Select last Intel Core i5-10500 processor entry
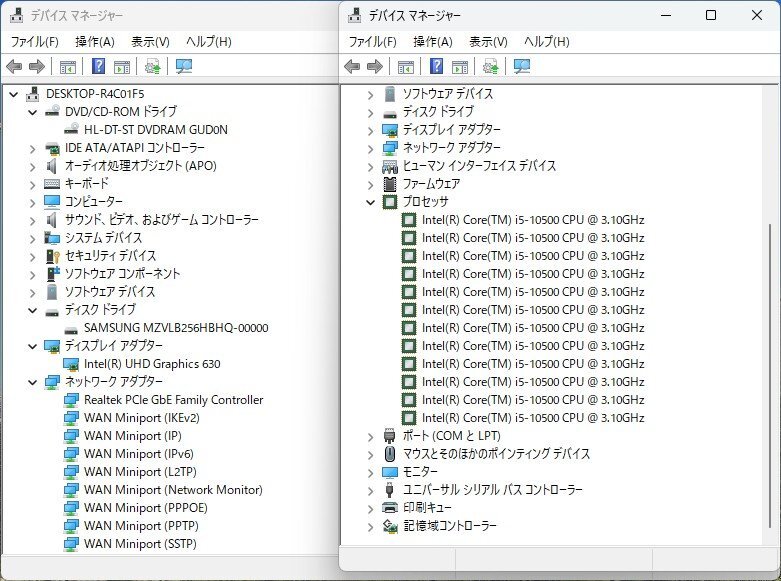Viewport: 781px width, 581px height. coord(533,418)
